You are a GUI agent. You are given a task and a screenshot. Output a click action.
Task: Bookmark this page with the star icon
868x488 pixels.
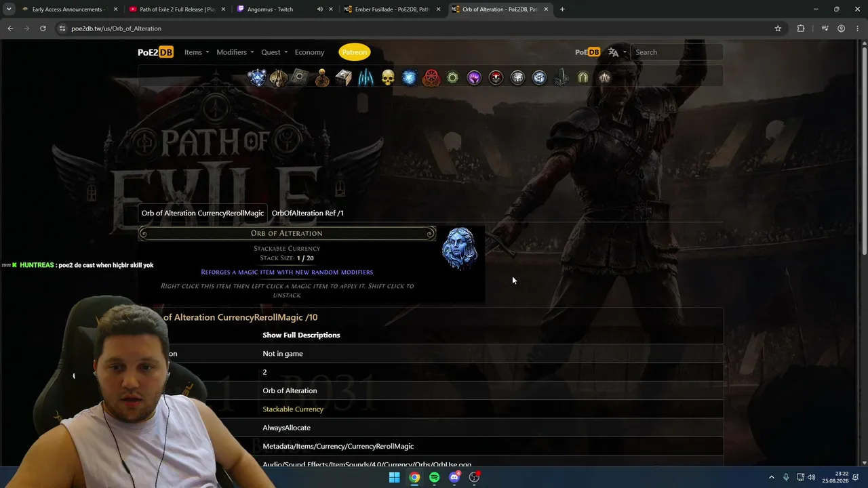(778, 28)
